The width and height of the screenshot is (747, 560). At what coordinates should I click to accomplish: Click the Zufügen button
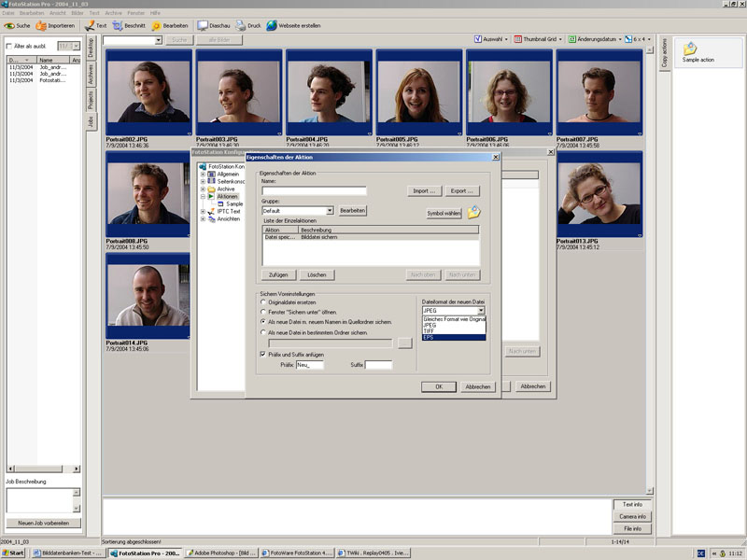(278, 274)
